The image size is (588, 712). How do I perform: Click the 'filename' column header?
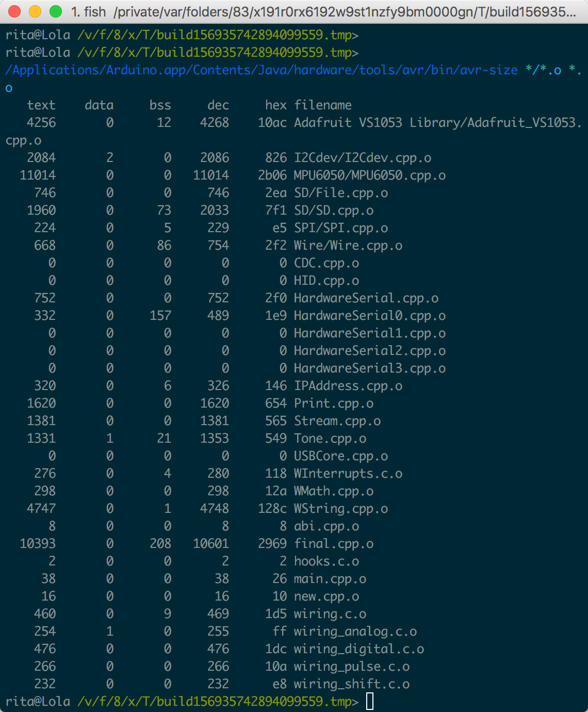point(323,105)
